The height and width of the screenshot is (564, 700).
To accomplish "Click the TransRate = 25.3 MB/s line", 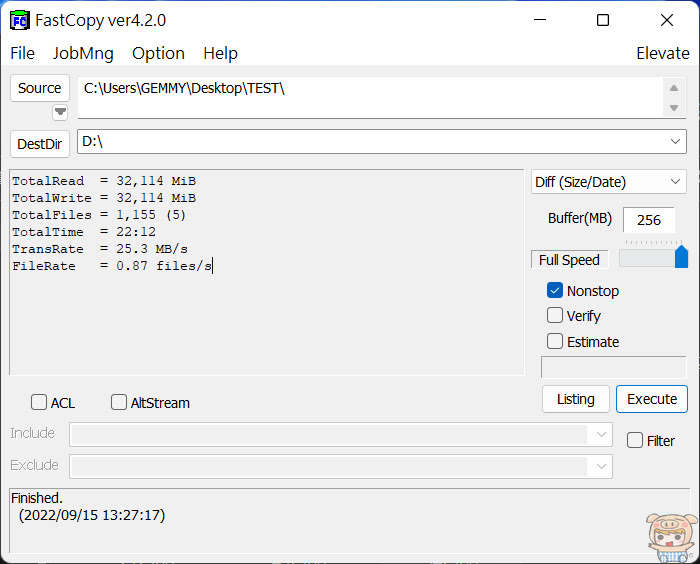I will pyautogui.click(x=100, y=249).
